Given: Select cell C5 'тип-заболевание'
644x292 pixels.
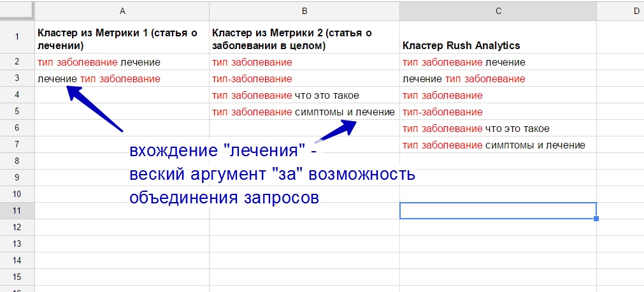Looking at the screenshot, I should tap(443, 112).
